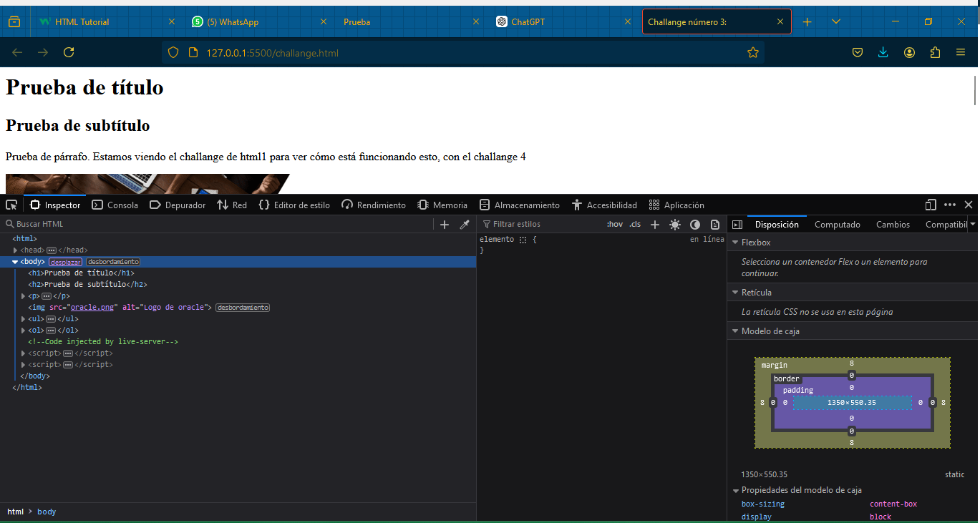The image size is (980, 523).
Task: Collapse the three-pane sidebar toggle
Action: pyautogui.click(x=737, y=224)
